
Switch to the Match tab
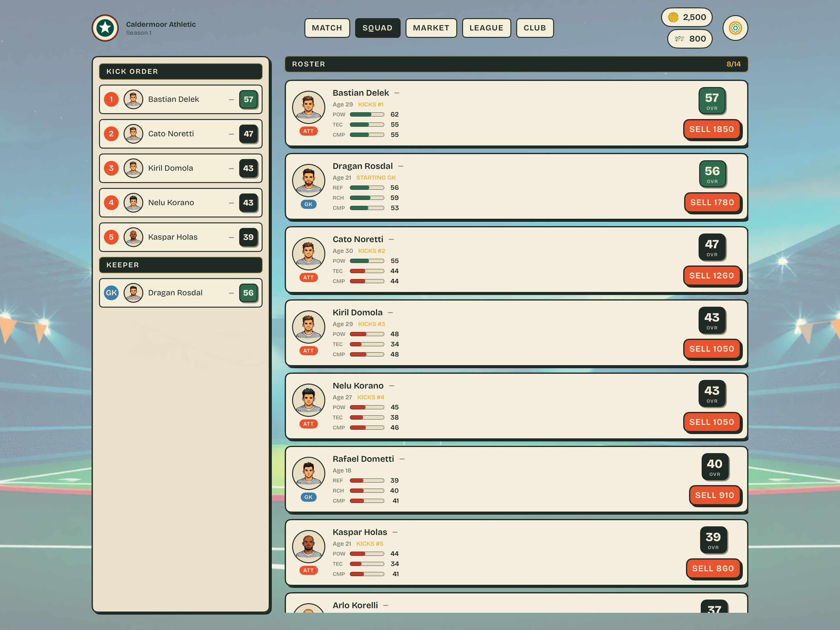(327, 28)
